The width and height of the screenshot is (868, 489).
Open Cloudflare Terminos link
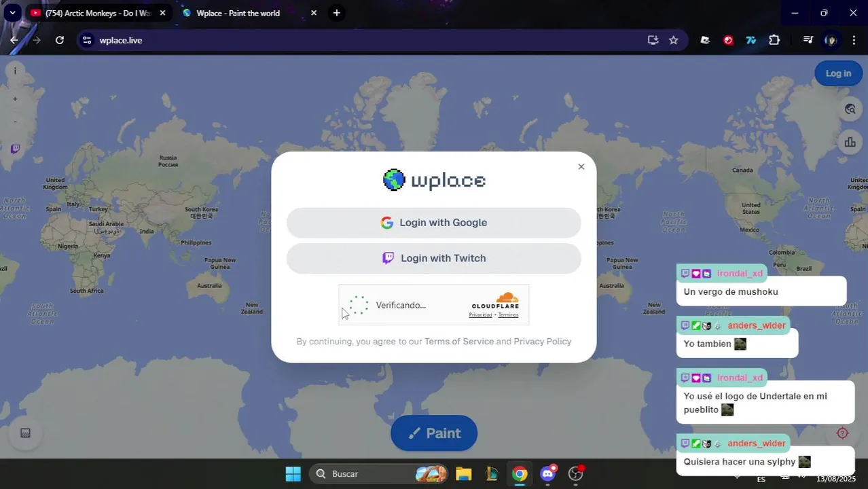click(508, 315)
